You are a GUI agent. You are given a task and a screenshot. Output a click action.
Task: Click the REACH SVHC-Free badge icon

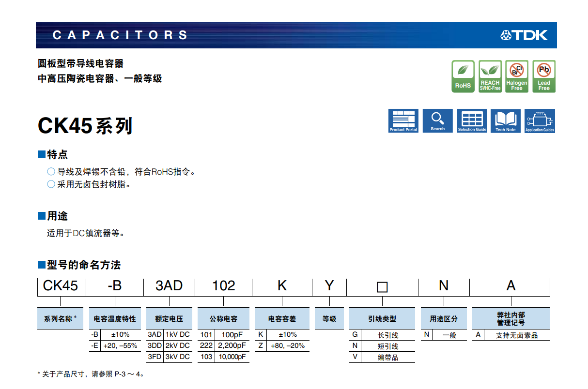click(490, 76)
